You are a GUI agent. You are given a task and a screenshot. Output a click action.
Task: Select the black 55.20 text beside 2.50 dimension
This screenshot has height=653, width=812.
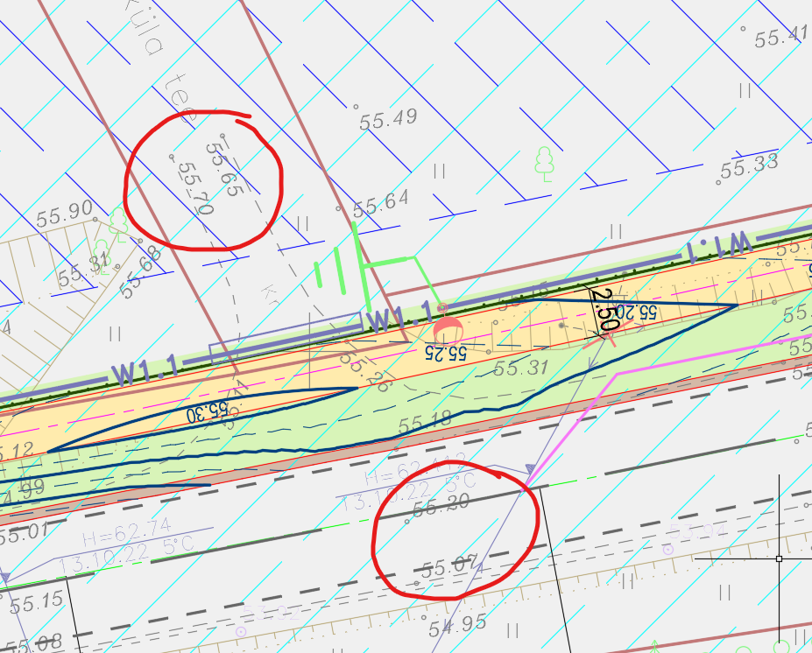[x=636, y=312]
